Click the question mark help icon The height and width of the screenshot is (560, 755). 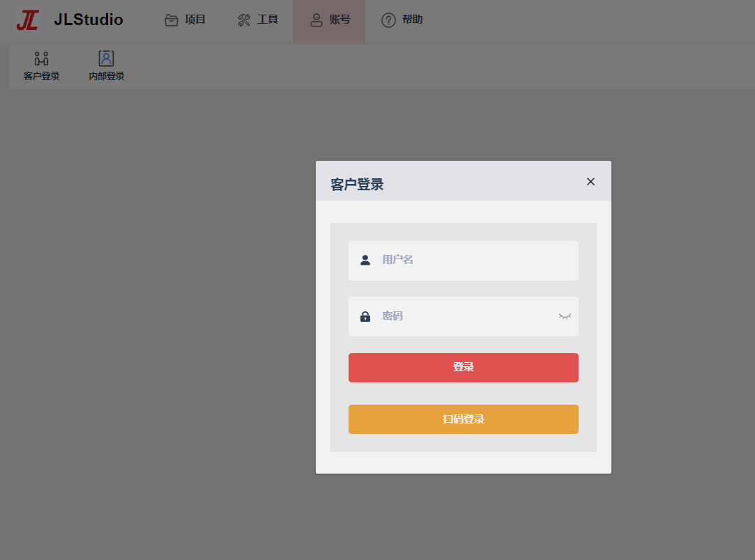coord(388,20)
